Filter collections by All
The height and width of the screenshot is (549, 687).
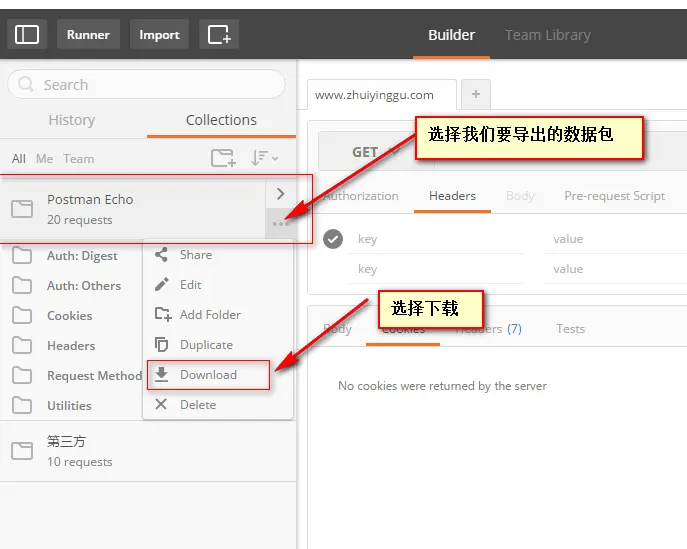tap(18, 159)
